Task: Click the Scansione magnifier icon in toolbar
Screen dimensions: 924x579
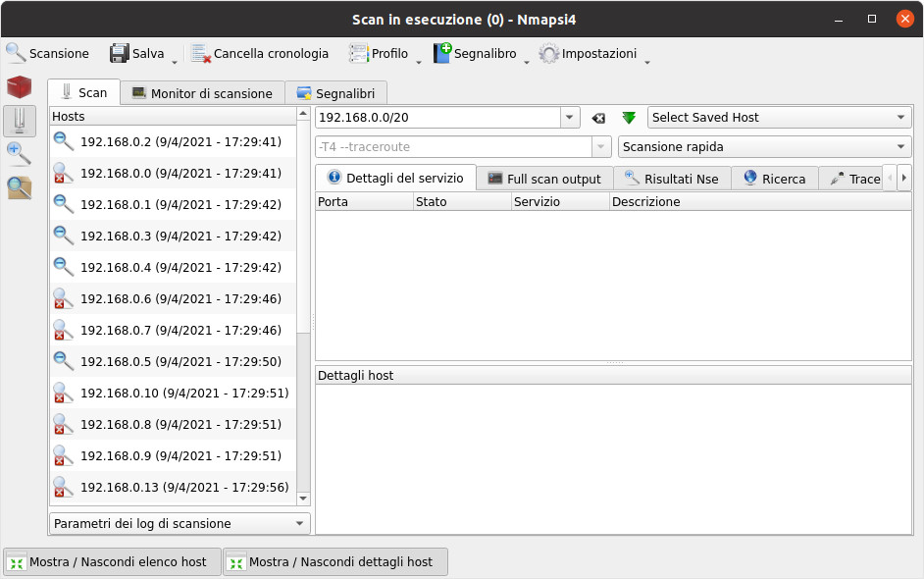Action: click(16, 53)
